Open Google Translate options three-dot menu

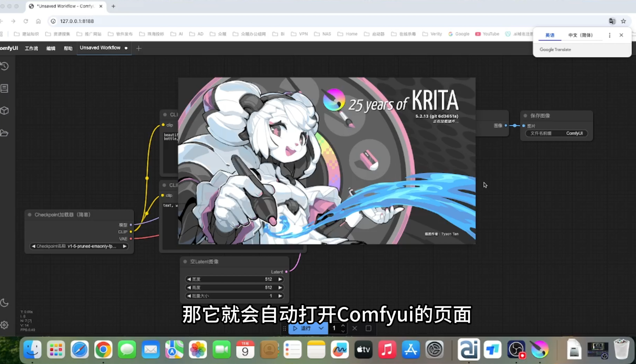coord(609,35)
